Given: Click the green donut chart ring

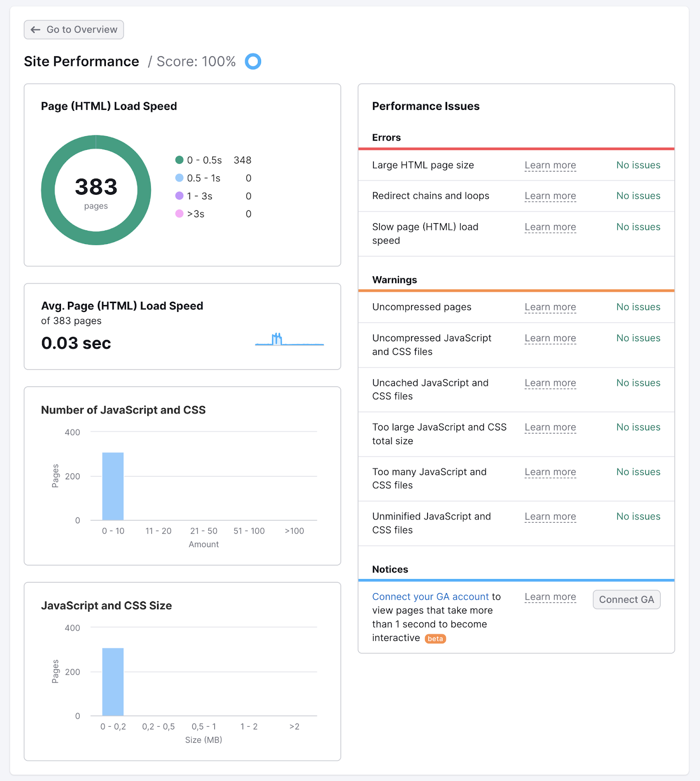Looking at the screenshot, I should 48,190.
